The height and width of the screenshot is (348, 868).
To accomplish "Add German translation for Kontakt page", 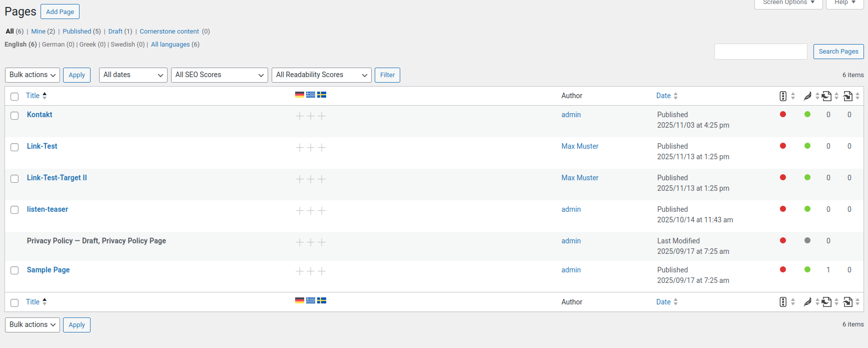I will [x=300, y=116].
